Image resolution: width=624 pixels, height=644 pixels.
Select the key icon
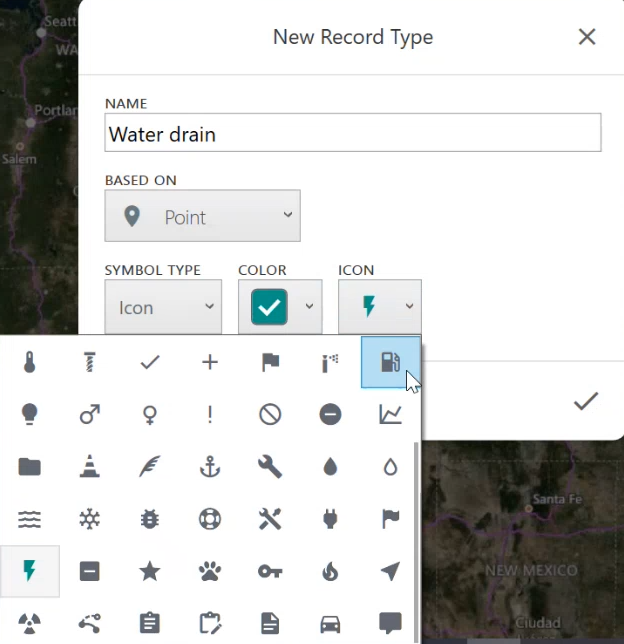pyautogui.click(x=270, y=571)
